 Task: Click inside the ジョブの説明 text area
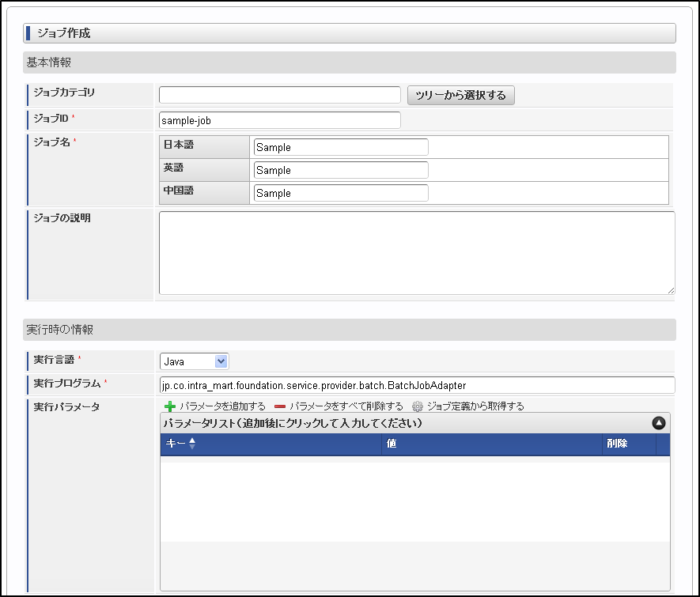pos(417,253)
